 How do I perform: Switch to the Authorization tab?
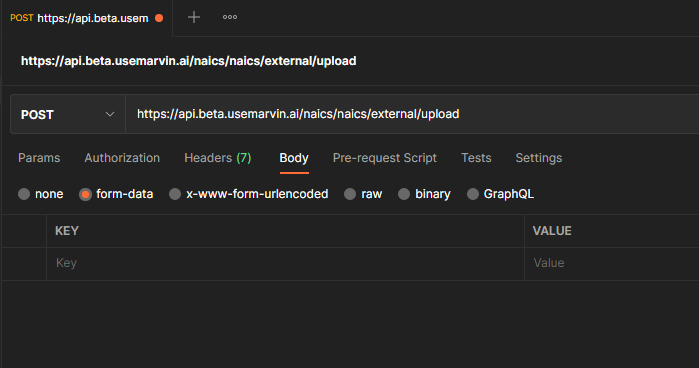(122, 158)
